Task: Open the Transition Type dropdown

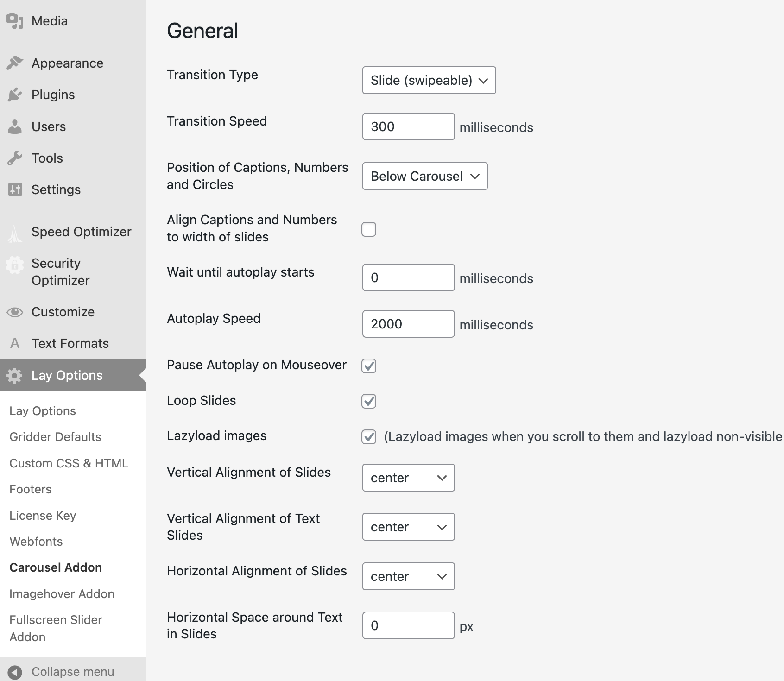Action: (429, 80)
